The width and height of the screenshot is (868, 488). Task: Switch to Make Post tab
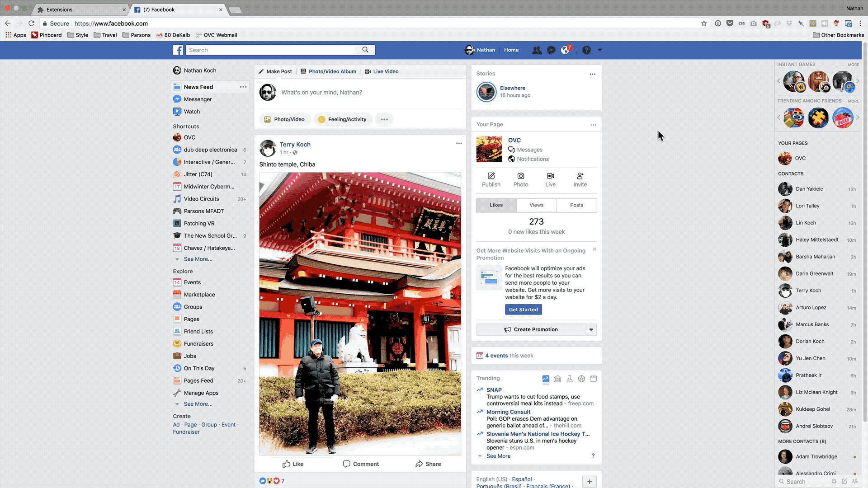[x=275, y=72]
